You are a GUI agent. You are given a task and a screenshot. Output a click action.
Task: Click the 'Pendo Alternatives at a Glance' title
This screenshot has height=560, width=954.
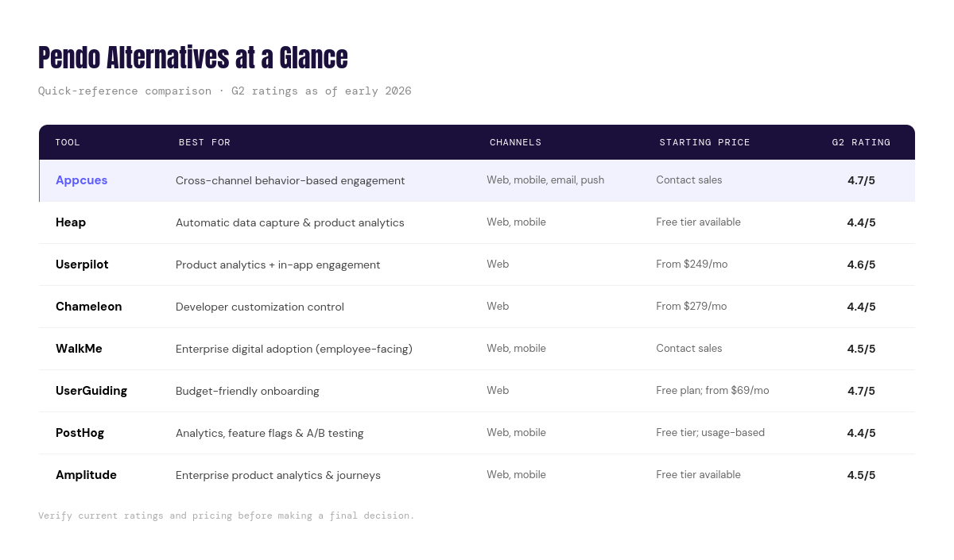pos(193,58)
